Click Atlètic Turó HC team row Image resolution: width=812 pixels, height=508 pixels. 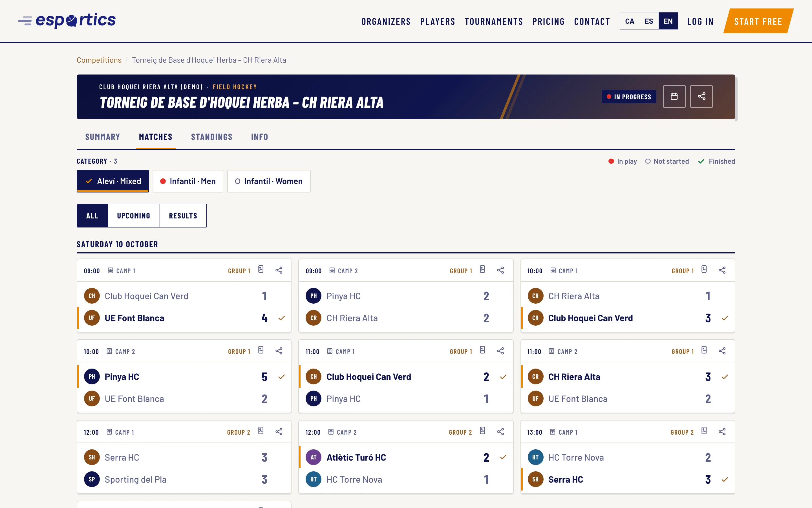pos(406,457)
